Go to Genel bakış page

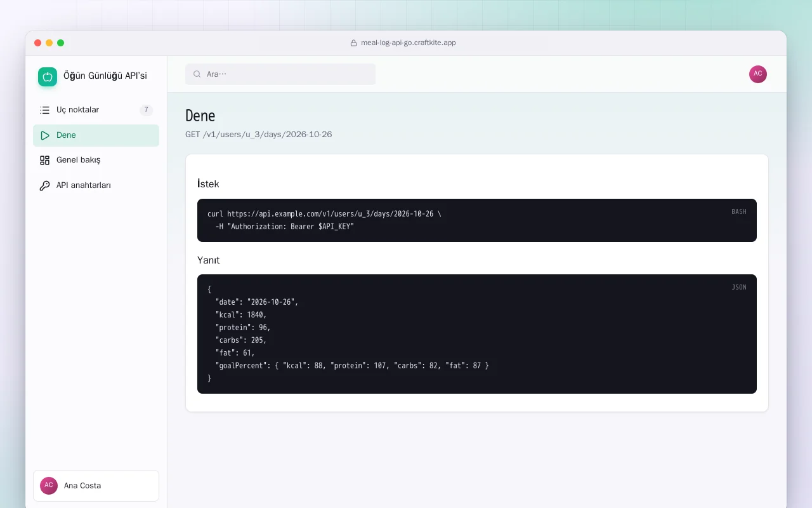click(96, 160)
